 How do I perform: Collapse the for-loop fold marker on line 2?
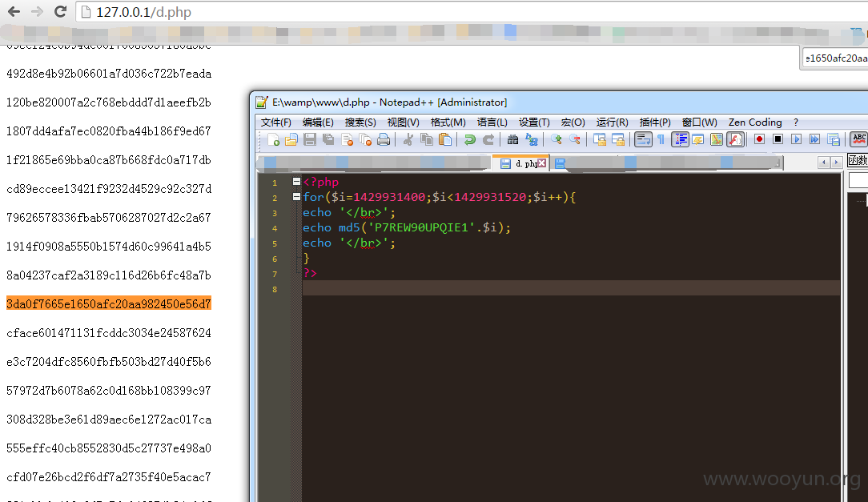pos(297,196)
